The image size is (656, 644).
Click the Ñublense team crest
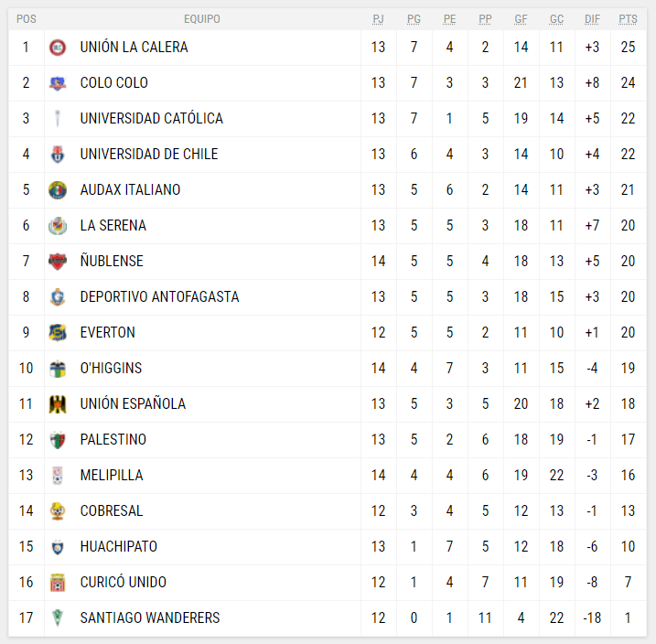coord(58,261)
